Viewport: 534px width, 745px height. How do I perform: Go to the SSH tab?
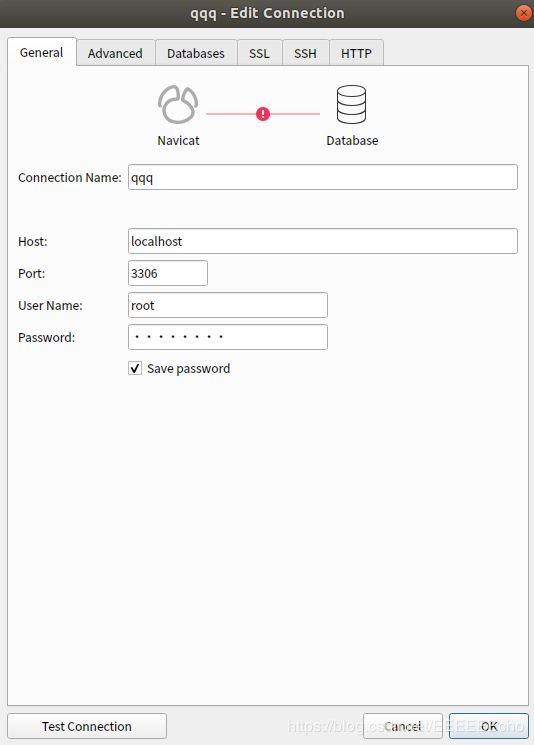(305, 53)
